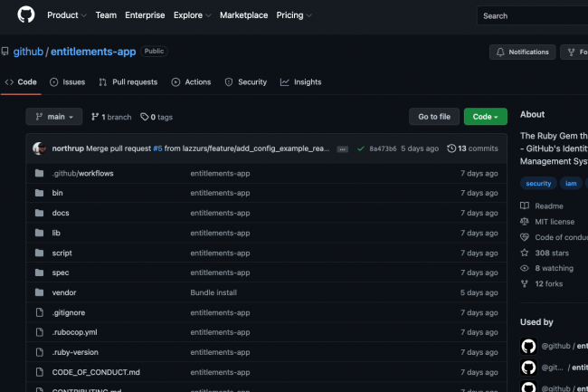Open the northrup author link
Viewport: 588px width, 392px height.
pos(68,148)
